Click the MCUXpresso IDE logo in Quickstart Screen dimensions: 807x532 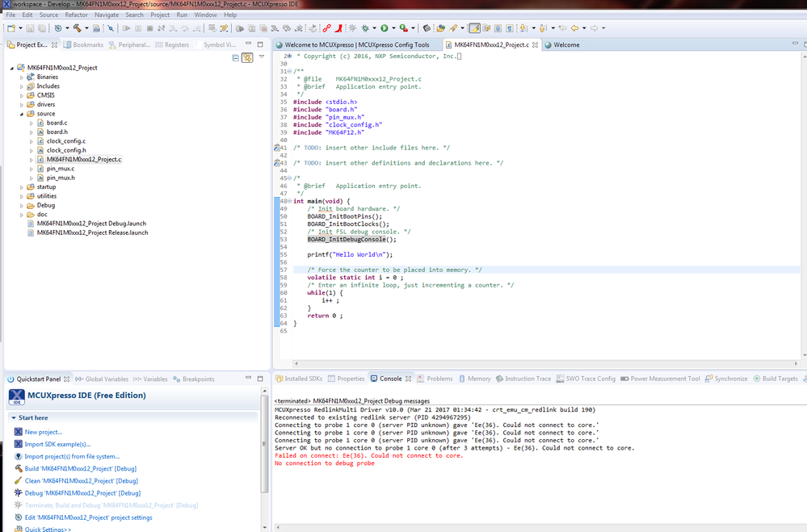(x=16, y=396)
